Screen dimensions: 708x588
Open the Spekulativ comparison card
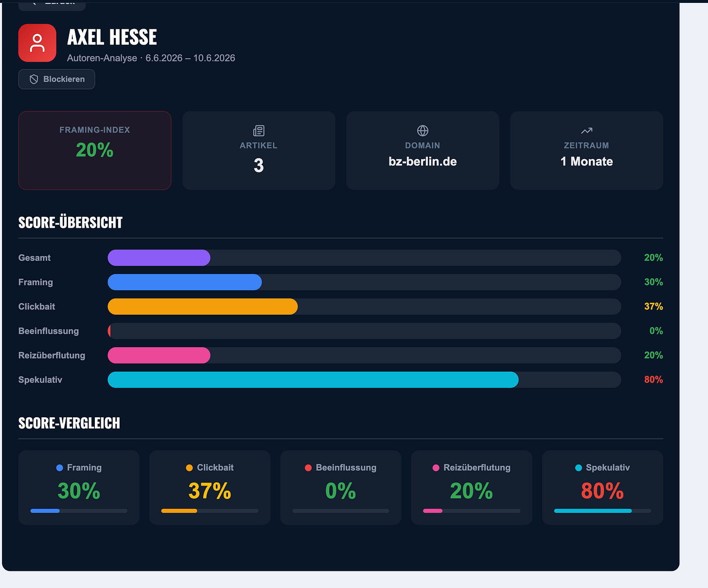click(x=602, y=487)
